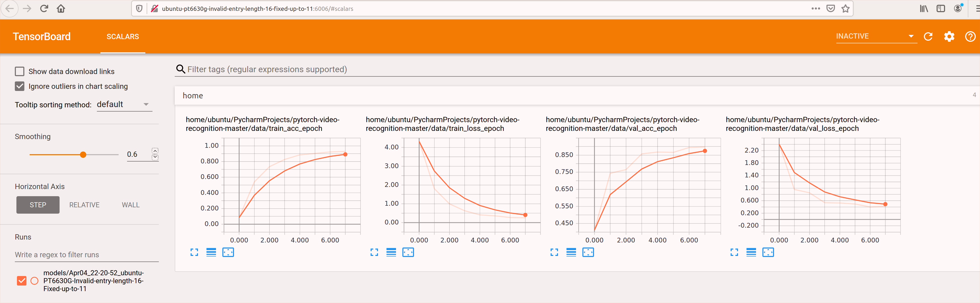Viewport: 980px width, 303px height.
Task: Fit domain to data on val_loss_epoch chart
Action: coord(768,252)
